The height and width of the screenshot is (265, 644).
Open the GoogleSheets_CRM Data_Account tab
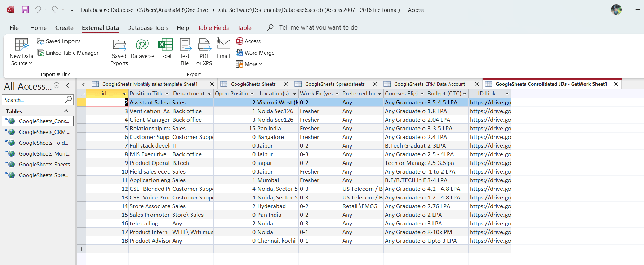tap(429, 84)
